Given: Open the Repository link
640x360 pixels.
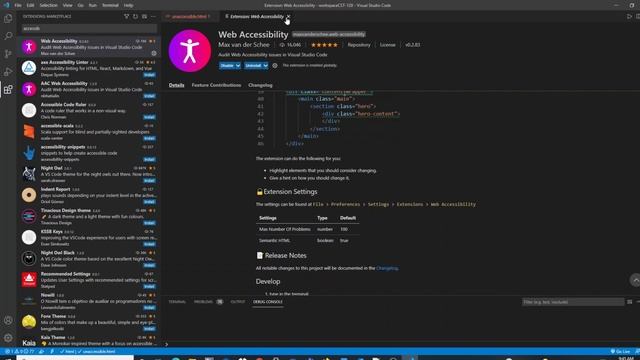Looking at the screenshot, I should click(359, 45).
